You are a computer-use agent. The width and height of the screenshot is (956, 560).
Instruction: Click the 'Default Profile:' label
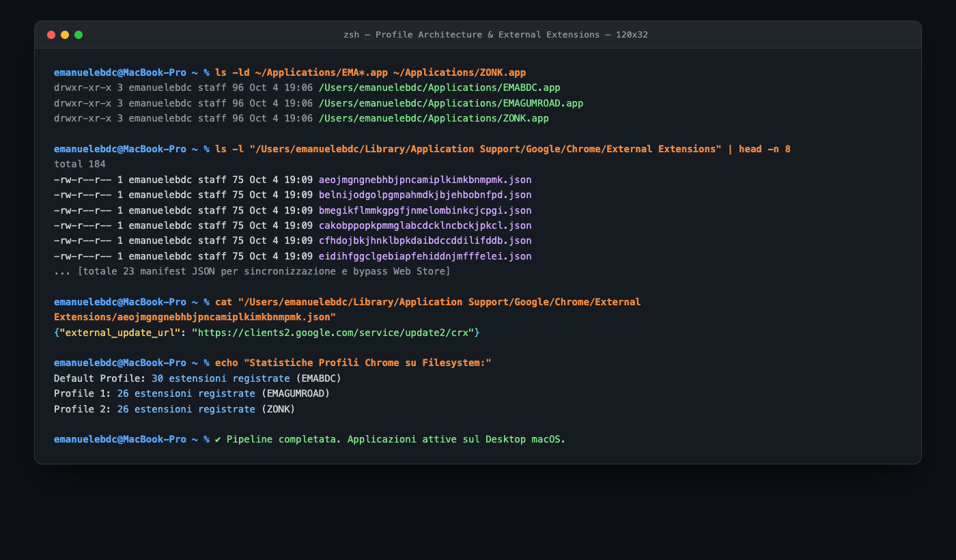[x=100, y=378]
